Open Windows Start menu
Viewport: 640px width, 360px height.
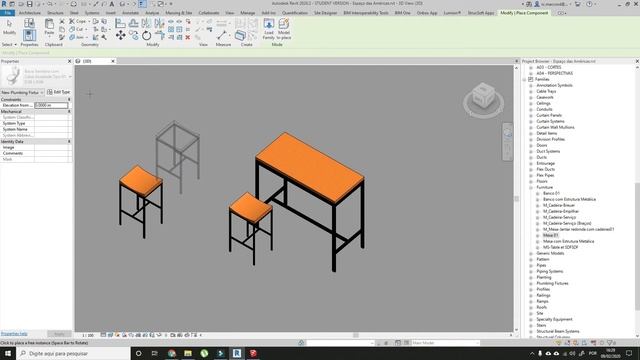click(8, 353)
